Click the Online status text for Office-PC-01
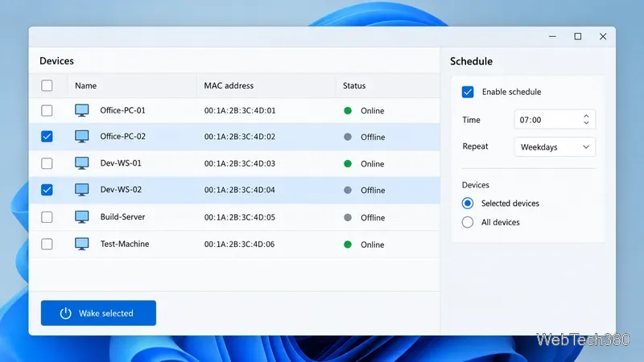The width and height of the screenshot is (644, 362). (372, 111)
